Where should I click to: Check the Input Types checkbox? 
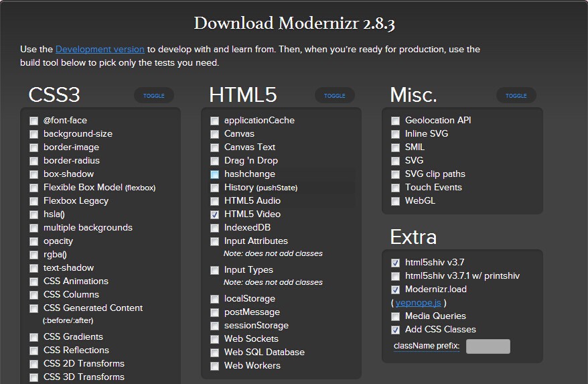214,270
